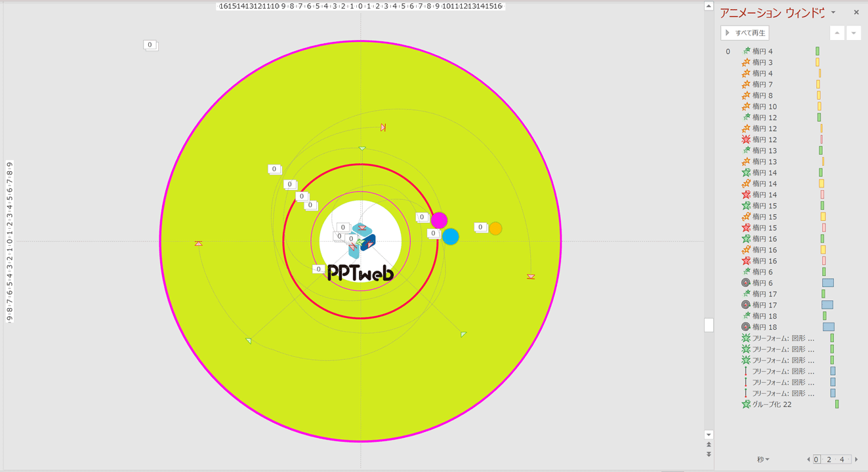
Task: Open the animation pane options dropdown arrow
Action: (x=833, y=12)
